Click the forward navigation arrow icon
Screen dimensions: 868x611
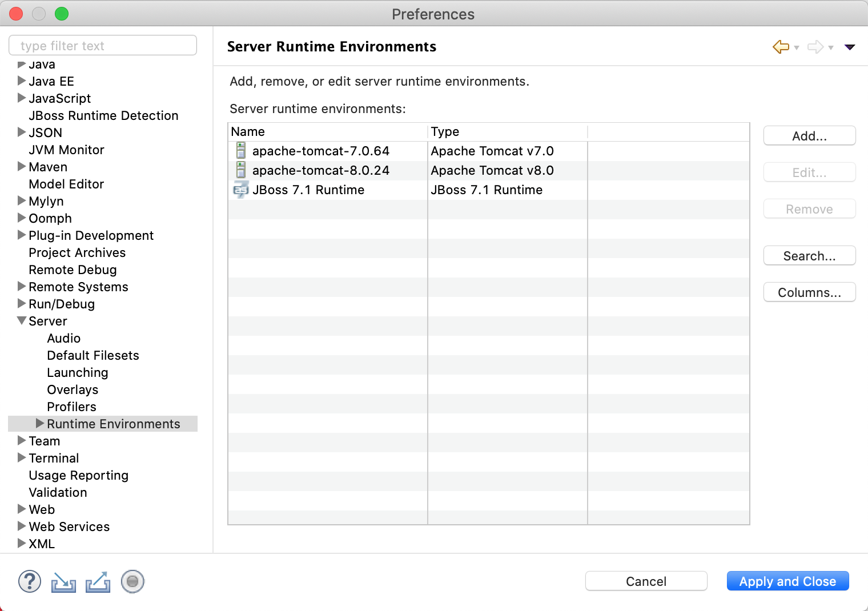tap(815, 47)
